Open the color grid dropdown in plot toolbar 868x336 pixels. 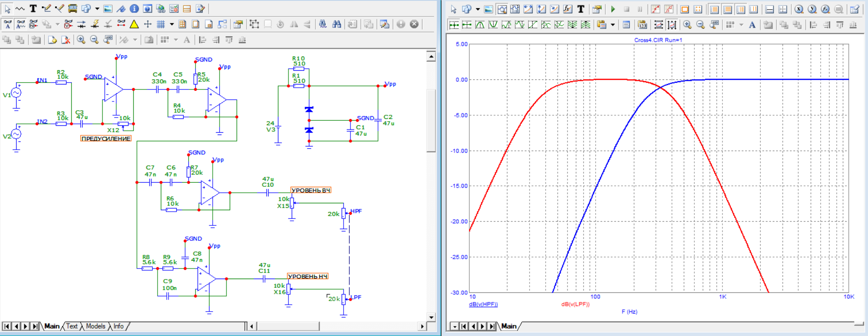tap(741, 25)
